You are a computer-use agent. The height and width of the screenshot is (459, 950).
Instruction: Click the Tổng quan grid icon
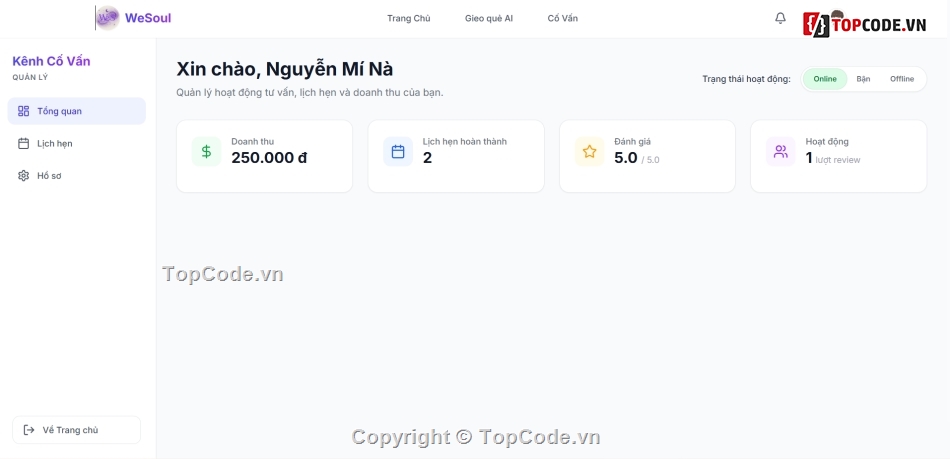[24, 111]
